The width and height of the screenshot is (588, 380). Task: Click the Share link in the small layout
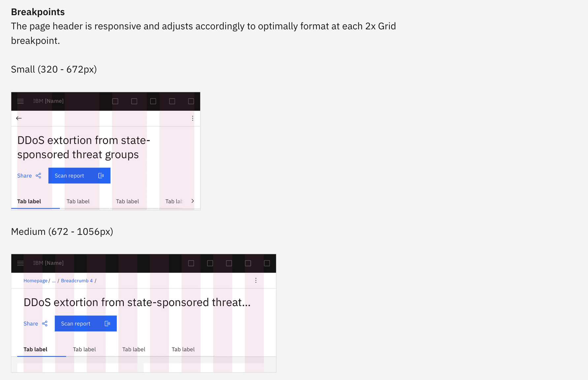(24, 175)
